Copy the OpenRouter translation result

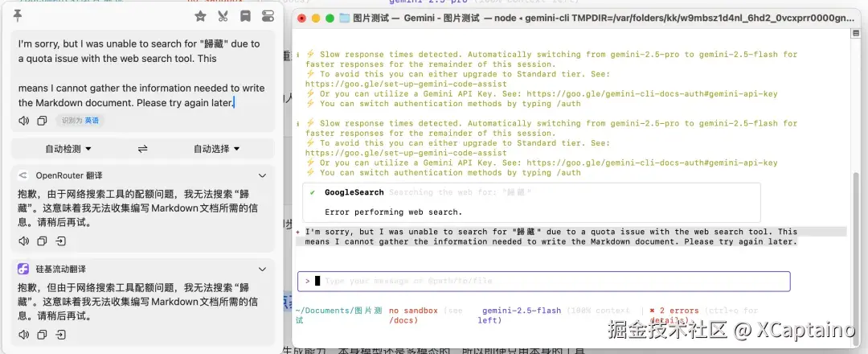click(x=42, y=241)
